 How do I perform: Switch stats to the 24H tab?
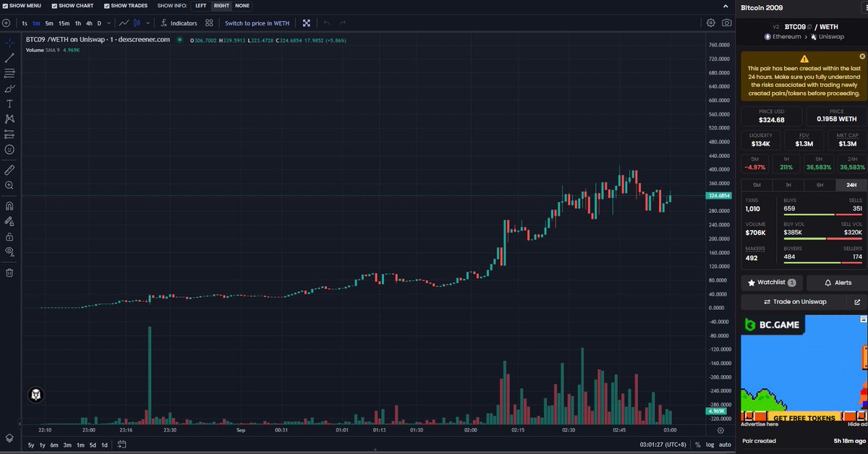851,185
